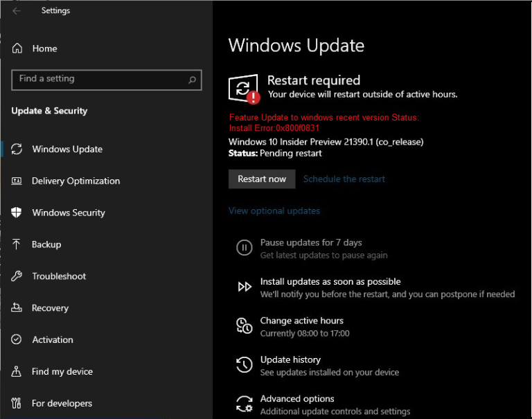The width and height of the screenshot is (532, 419).
Task: Click the Windows Update page title
Action: [296, 46]
